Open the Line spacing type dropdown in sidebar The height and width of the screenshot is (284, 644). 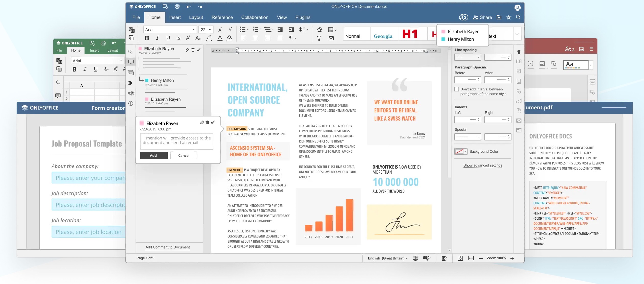pyautogui.click(x=468, y=57)
